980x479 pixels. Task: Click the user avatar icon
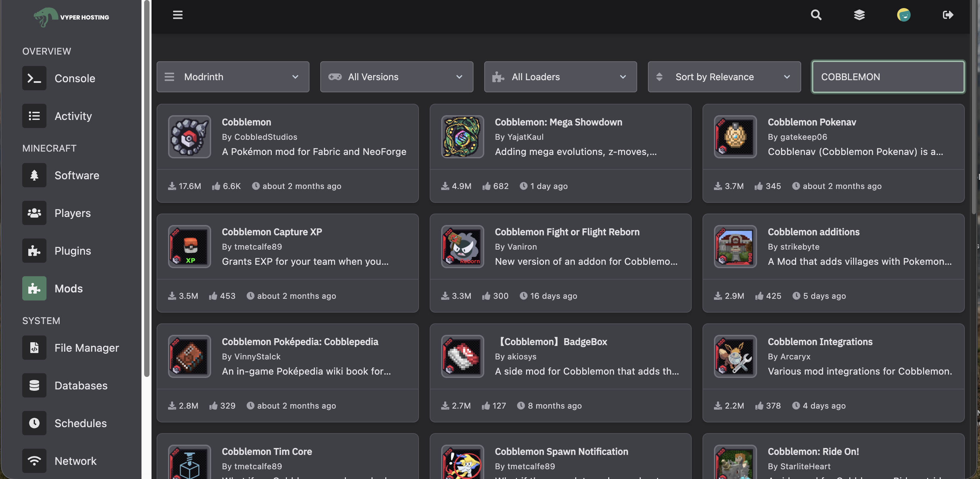[904, 15]
